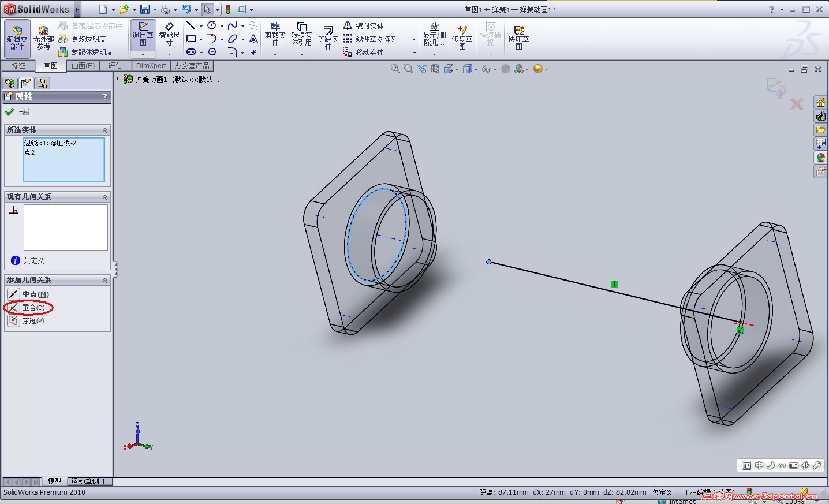This screenshot has height=504, width=829.
Task: Switch to the DimXpert tab
Action: (151, 66)
